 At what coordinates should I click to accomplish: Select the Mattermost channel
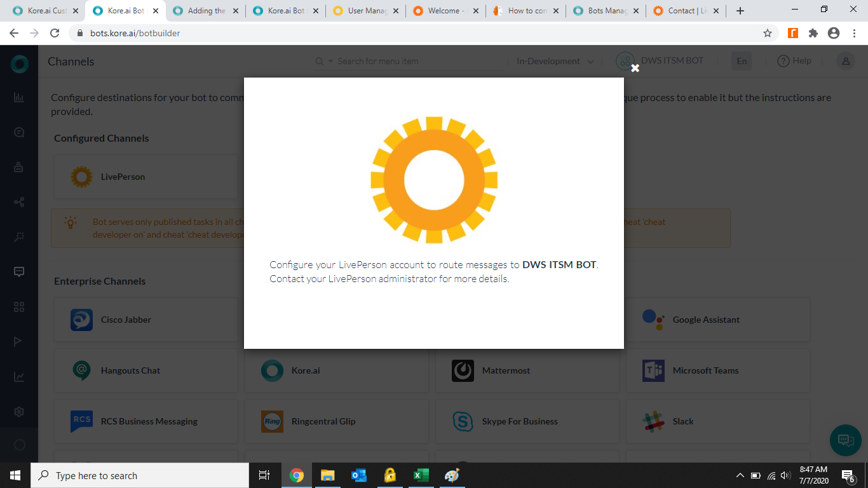pyautogui.click(x=527, y=370)
